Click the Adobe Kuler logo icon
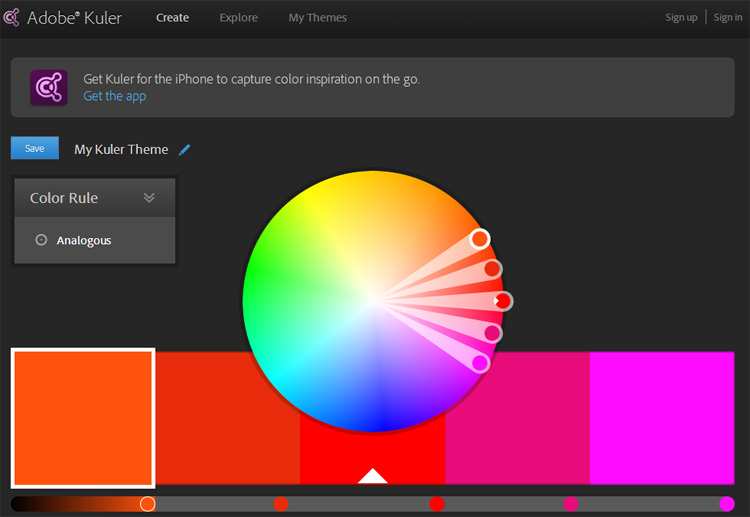Screen dimensions: 750x517 coord(11,17)
